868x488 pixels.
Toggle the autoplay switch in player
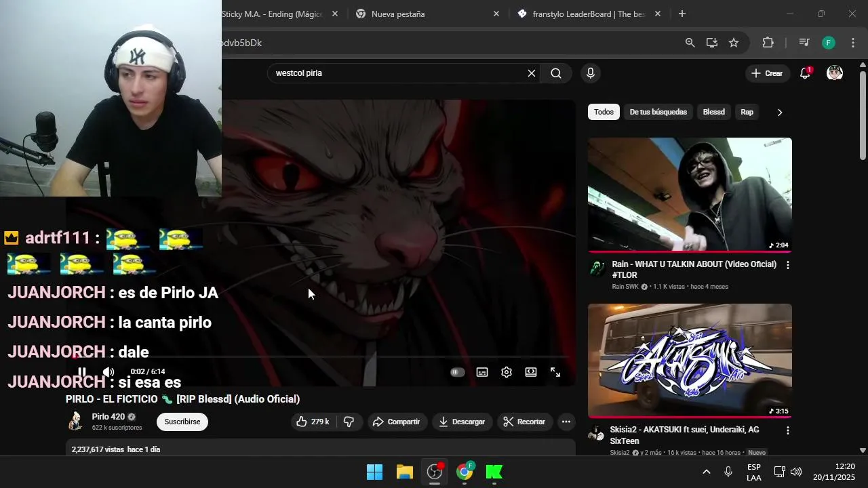pos(458,372)
